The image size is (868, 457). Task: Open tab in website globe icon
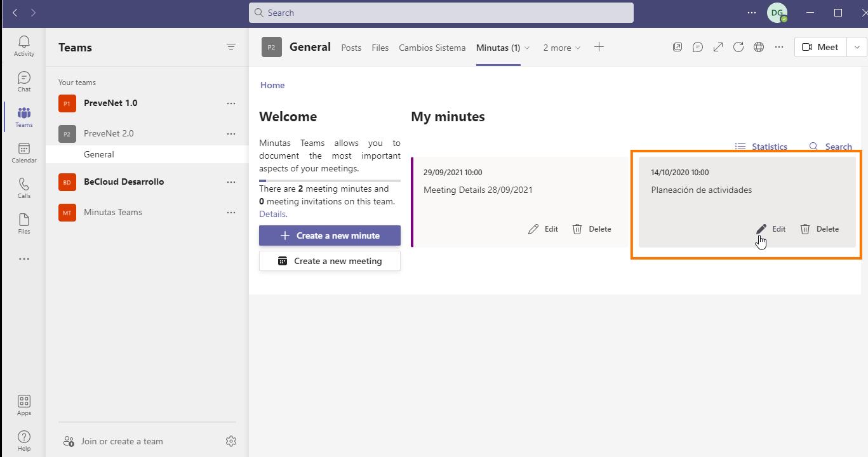759,47
